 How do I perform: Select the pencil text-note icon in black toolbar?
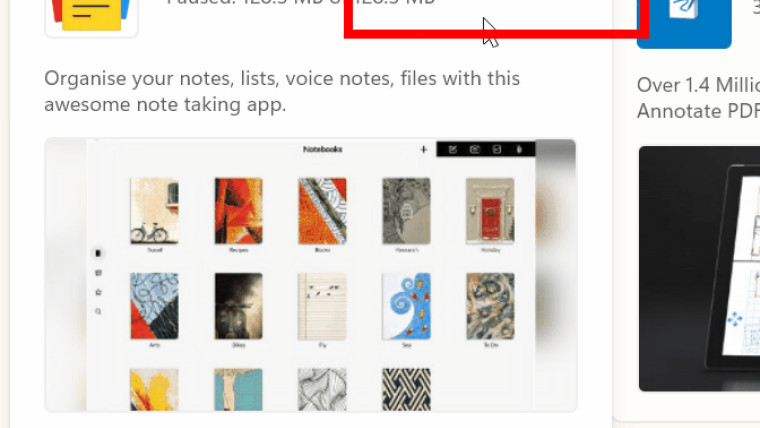click(452, 149)
